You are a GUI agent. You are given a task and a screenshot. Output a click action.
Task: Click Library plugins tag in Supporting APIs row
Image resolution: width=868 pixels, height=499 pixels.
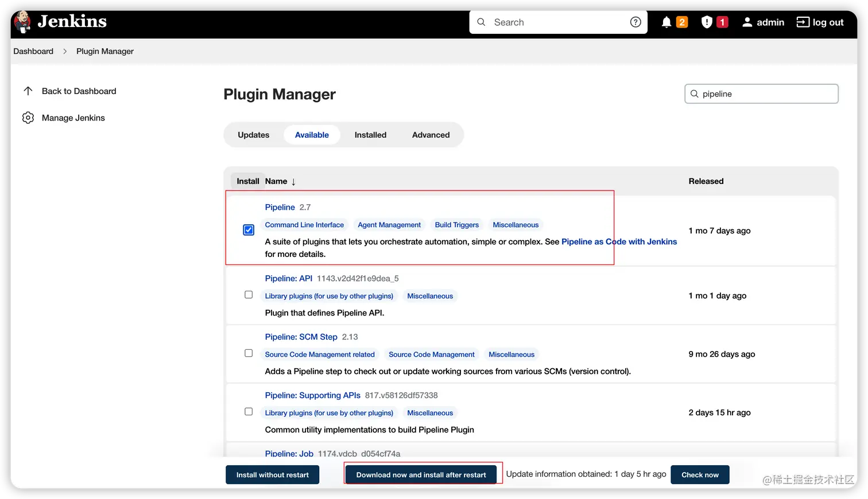(329, 413)
